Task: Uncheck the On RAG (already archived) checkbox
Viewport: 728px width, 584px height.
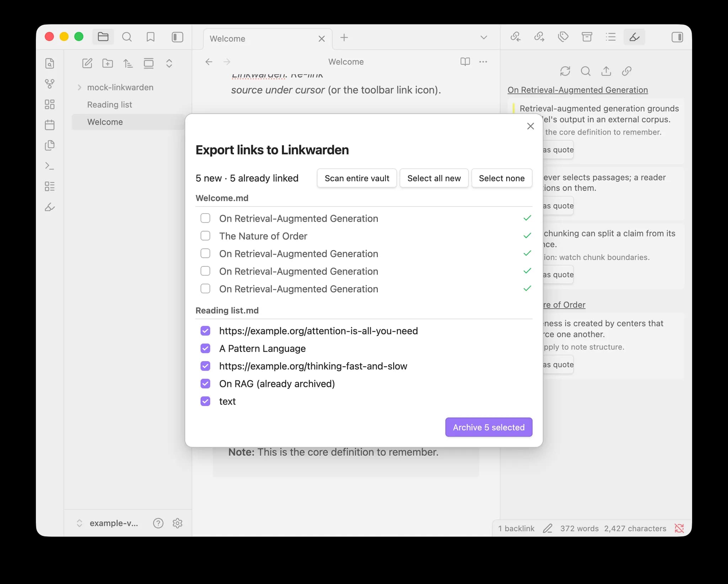Action: click(x=205, y=384)
